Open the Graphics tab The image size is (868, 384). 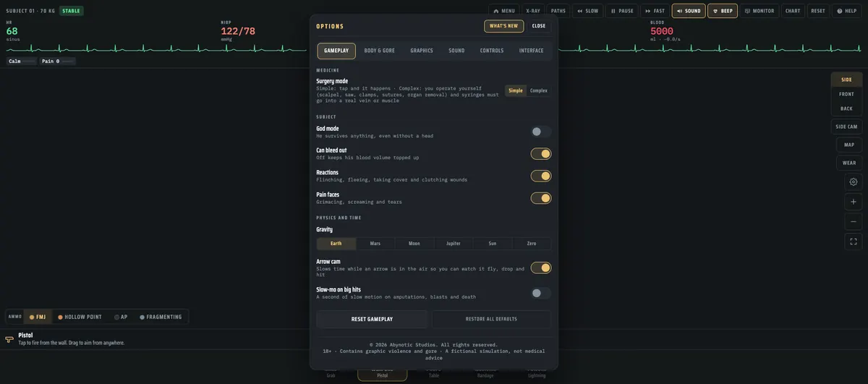422,51
